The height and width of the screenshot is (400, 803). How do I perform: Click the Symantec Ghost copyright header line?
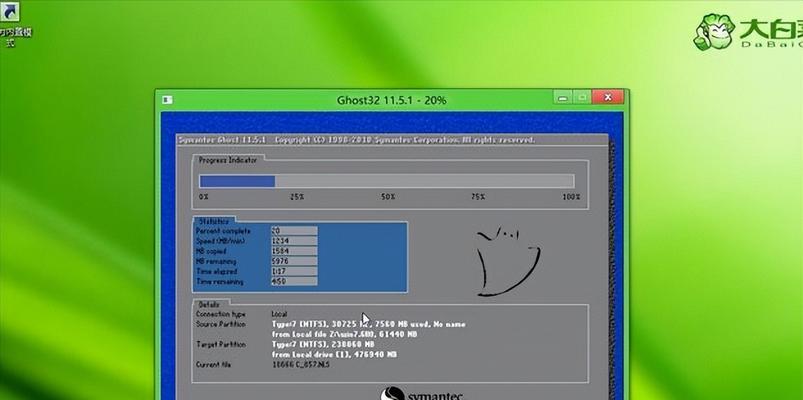356,140
